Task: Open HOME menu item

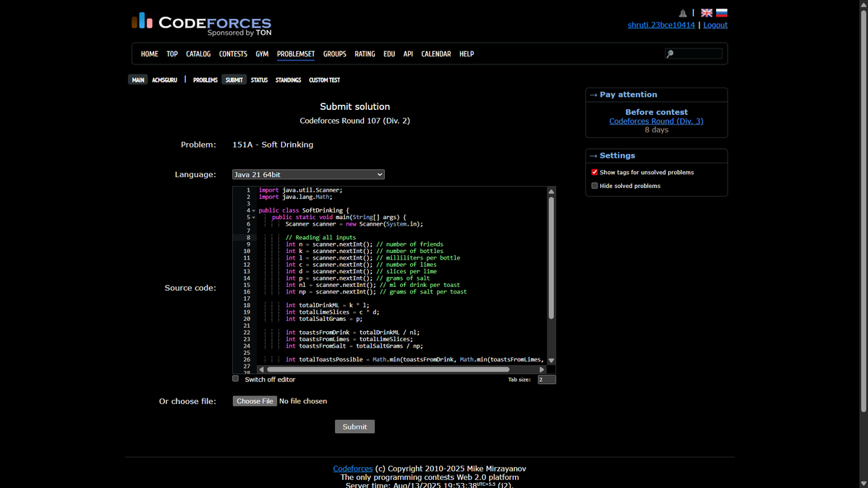Action: (150, 53)
